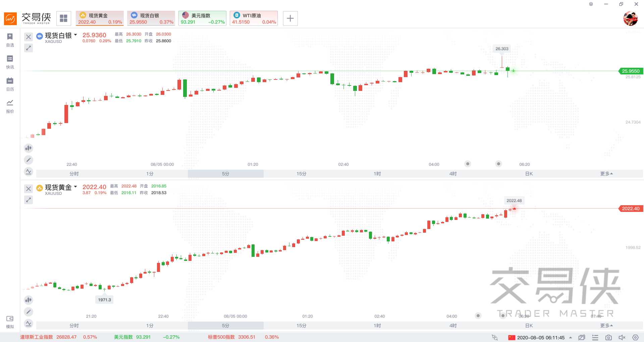This screenshot has height=342, width=644.
Task: Switch the gold chart to 15分 timeframe
Action: (301, 326)
